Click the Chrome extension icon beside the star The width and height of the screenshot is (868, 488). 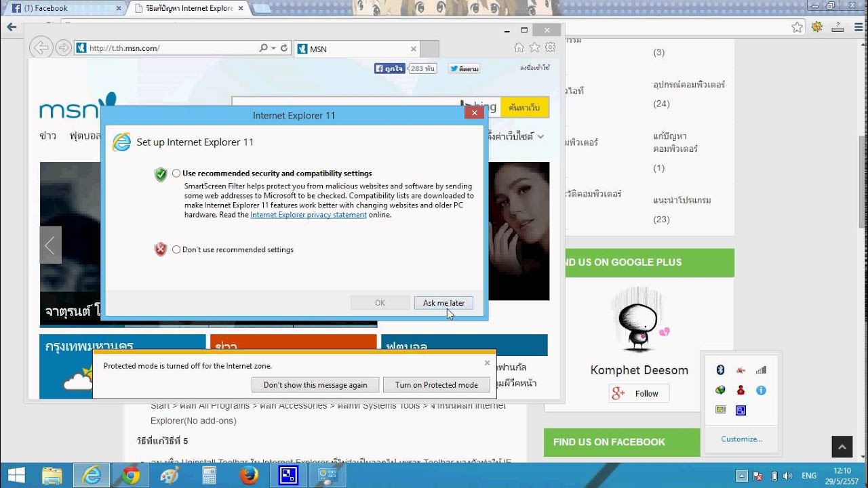817,27
